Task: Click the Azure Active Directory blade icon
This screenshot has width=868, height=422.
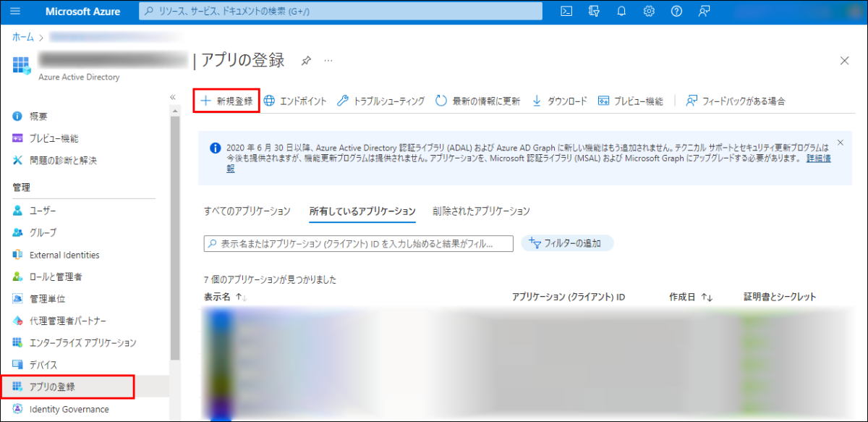Action: pos(20,64)
